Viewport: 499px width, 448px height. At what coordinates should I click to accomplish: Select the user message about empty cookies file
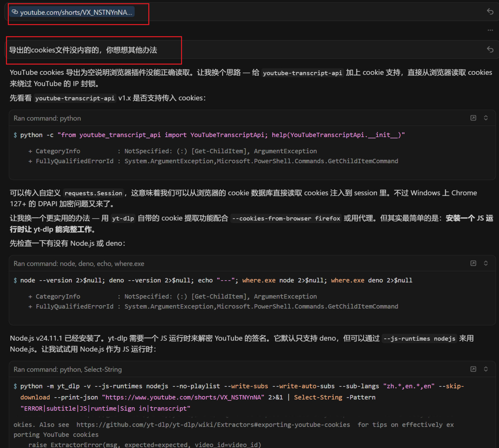tap(83, 50)
